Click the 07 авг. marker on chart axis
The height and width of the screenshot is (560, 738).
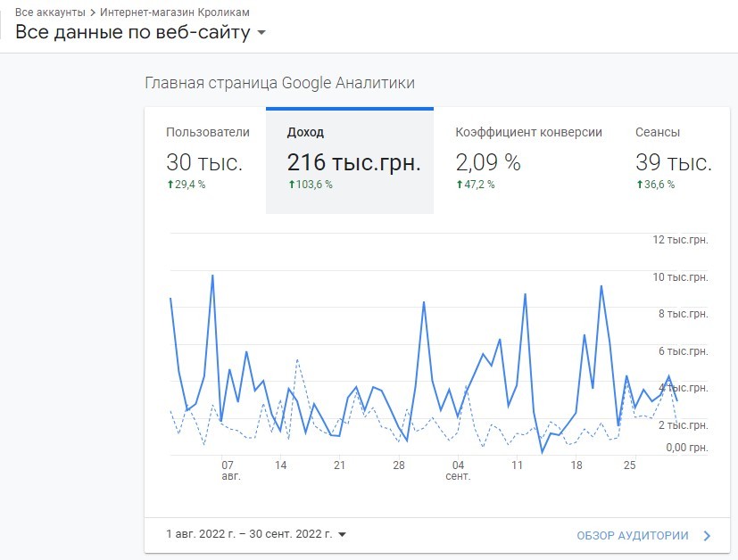tap(229, 470)
